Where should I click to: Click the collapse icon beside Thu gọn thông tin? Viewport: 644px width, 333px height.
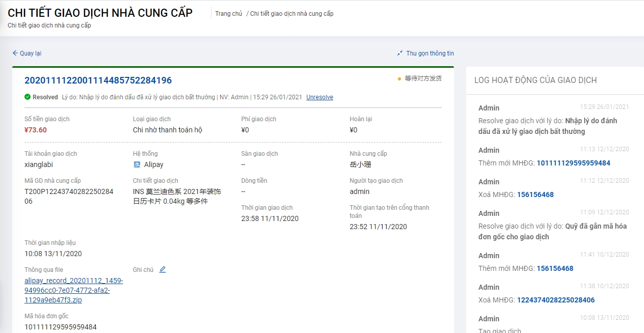click(x=400, y=53)
